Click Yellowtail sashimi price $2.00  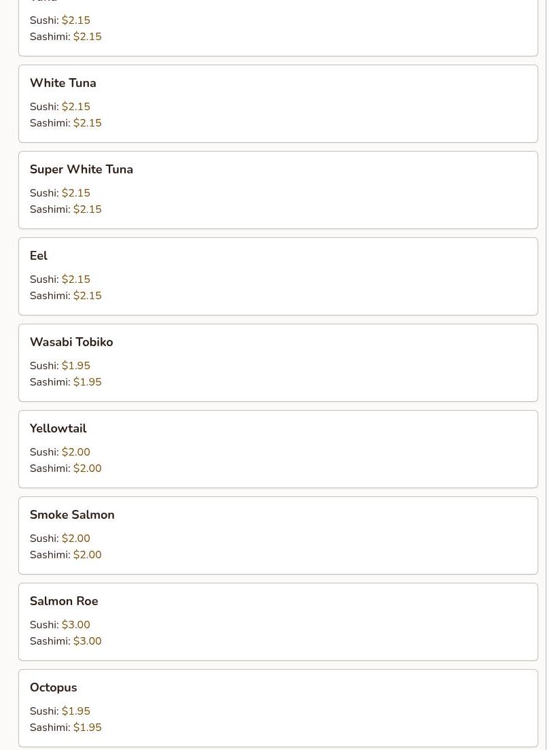(88, 468)
